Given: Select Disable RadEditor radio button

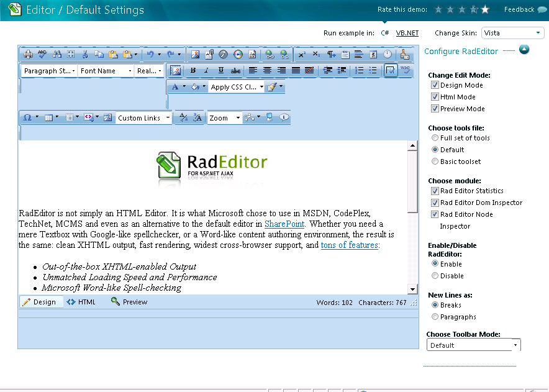Looking at the screenshot, I should pyautogui.click(x=435, y=276).
